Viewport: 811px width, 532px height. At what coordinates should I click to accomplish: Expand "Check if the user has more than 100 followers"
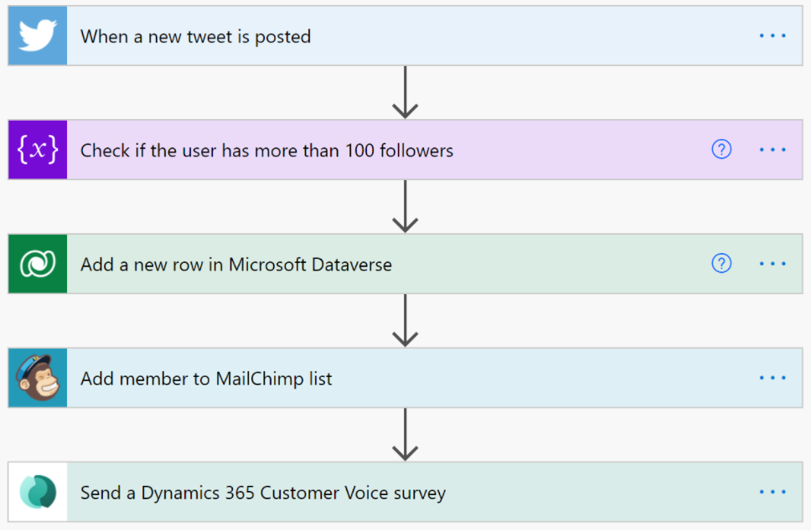266,150
